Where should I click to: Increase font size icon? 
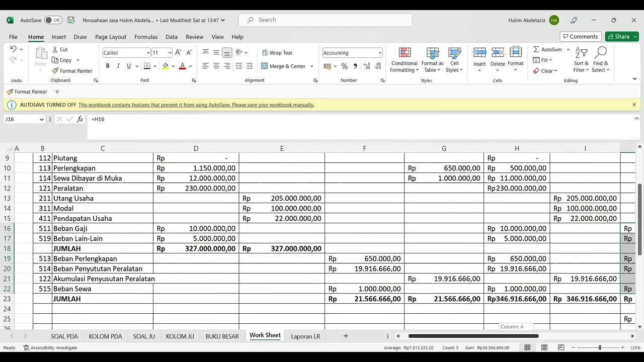tap(178, 52)
